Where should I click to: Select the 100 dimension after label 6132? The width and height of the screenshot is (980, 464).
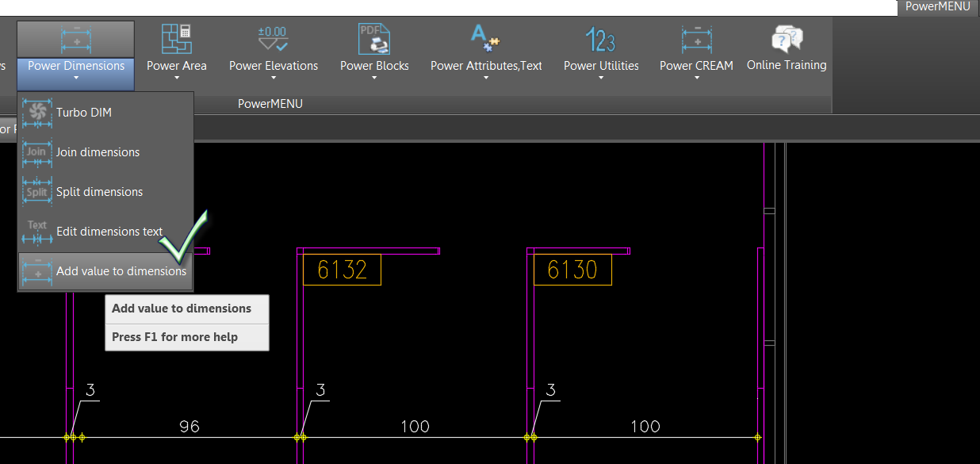coord(415,427)
